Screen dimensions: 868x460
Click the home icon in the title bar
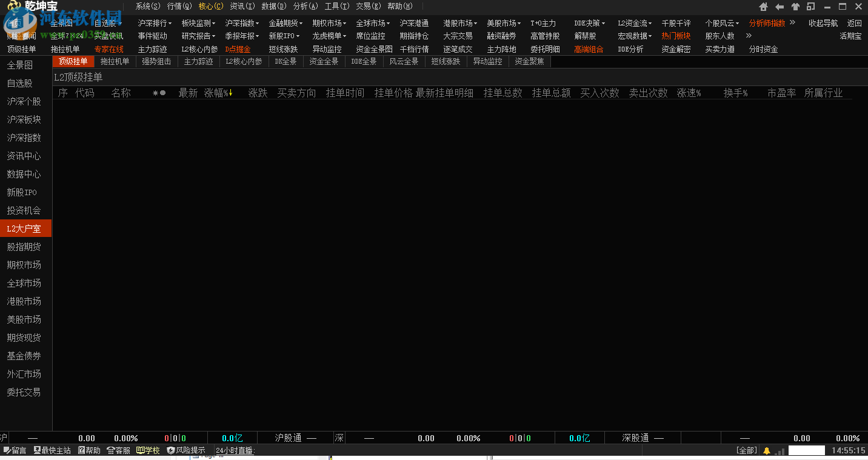[763, 7]
